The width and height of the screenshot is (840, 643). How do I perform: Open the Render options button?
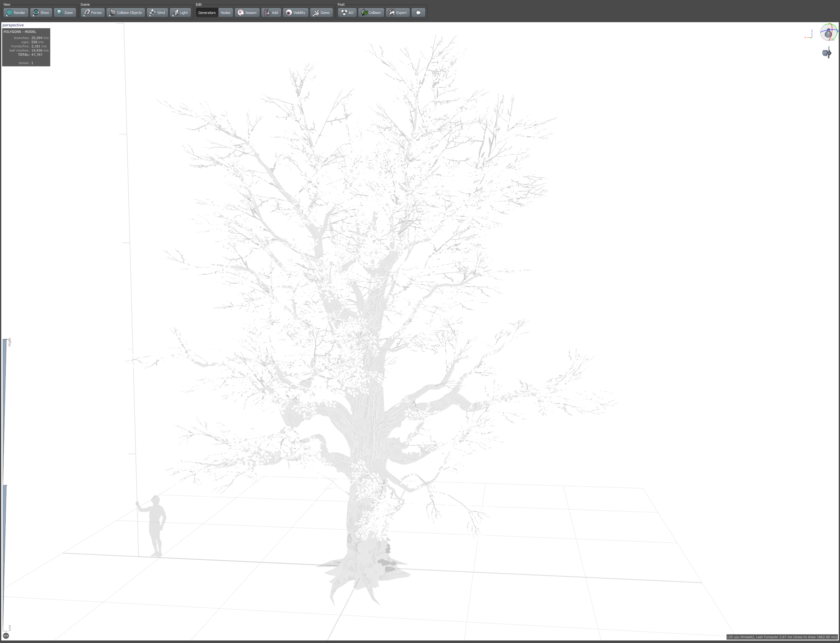point(16,13)
